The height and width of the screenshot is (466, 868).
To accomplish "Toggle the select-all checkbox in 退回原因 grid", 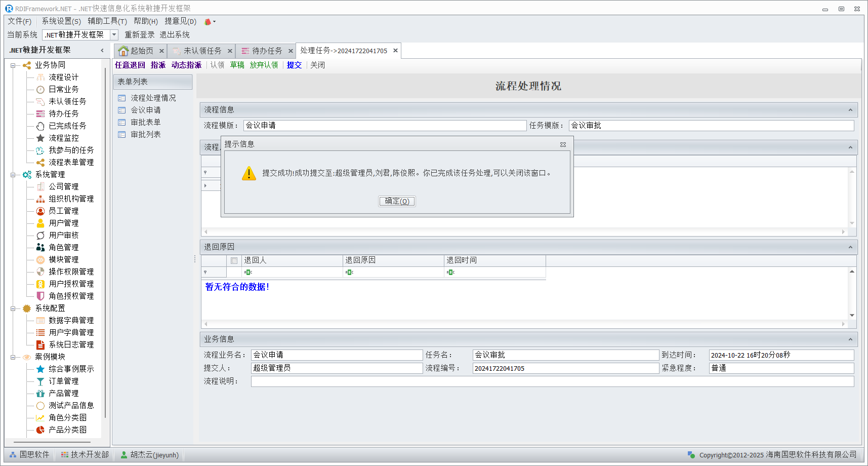I will point(234,261).
